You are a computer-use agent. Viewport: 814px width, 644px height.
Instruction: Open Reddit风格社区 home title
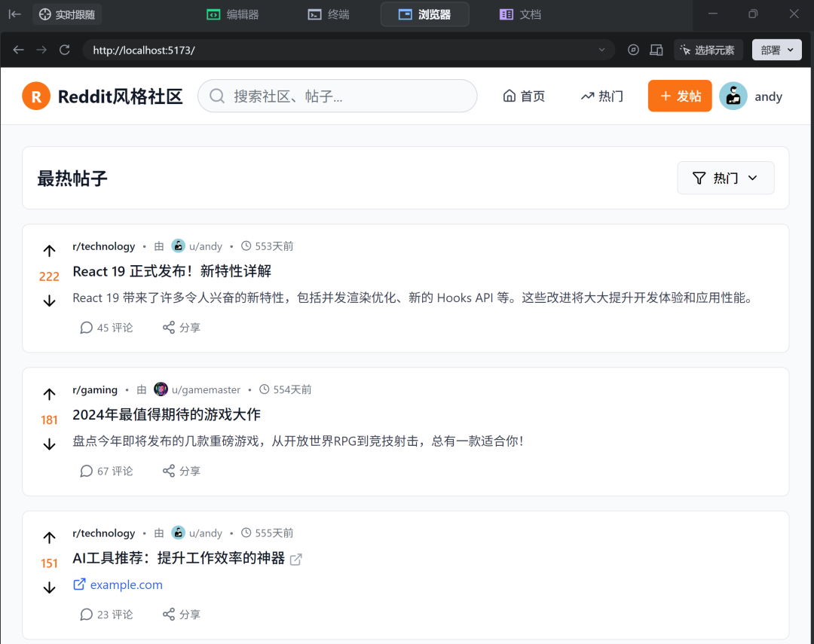click(120, 96)
